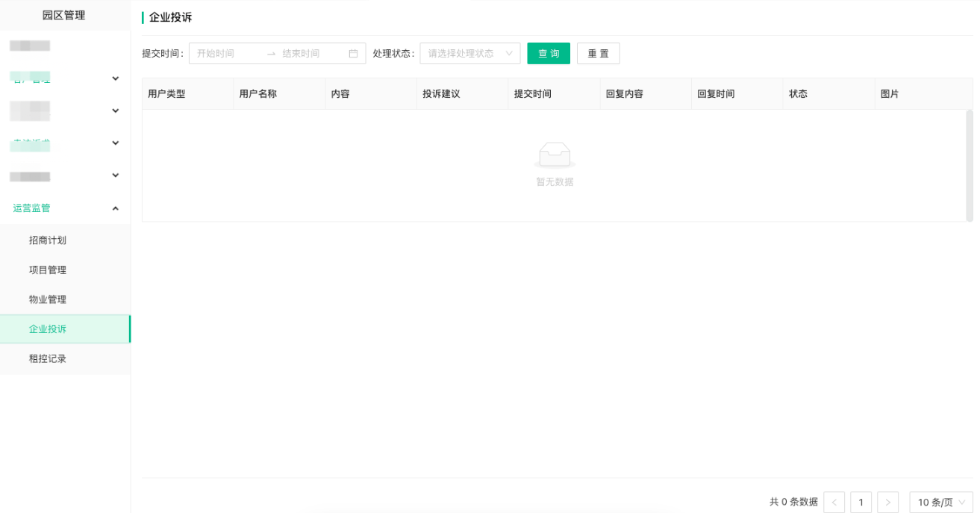Click the 重置 reset button
Viewport: 980px width, 513px height.
[x=599, y=54]
